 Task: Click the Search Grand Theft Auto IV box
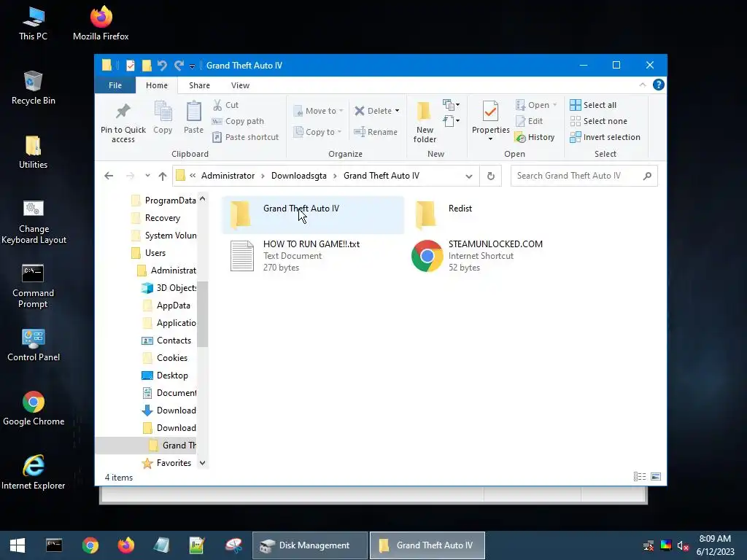coord(576,176)
